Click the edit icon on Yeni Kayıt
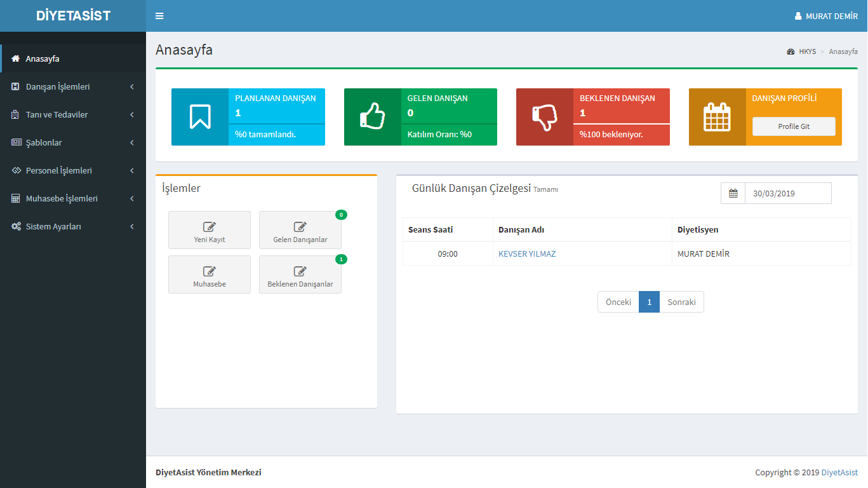Screen dimensions: 868x488 click(x=210, y=227)
